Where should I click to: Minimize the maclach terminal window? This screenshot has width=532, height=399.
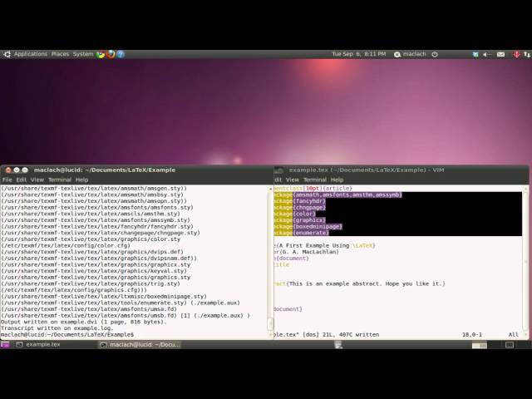point(17,170)
